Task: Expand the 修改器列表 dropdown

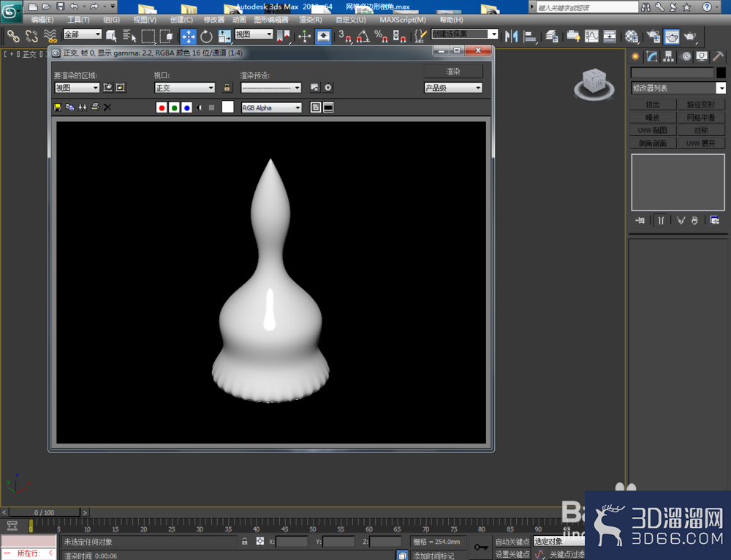Action: pyautogui.click(x=678, y=88)
